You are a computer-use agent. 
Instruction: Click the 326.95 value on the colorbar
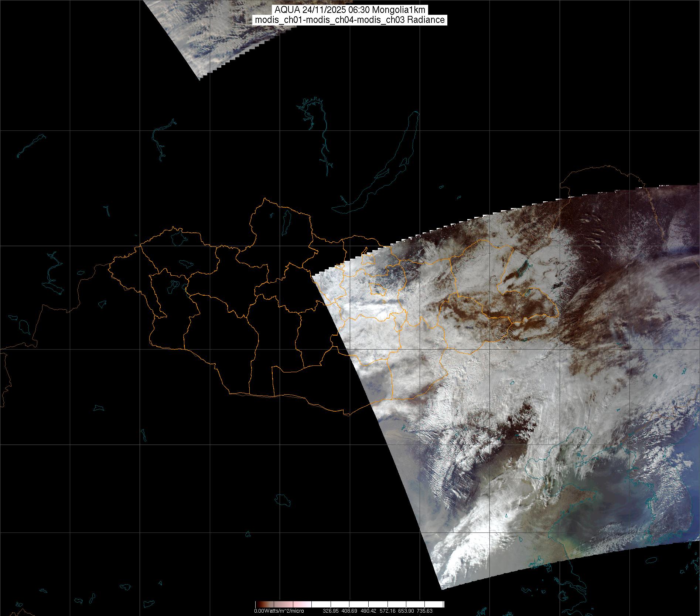[331, 611]
